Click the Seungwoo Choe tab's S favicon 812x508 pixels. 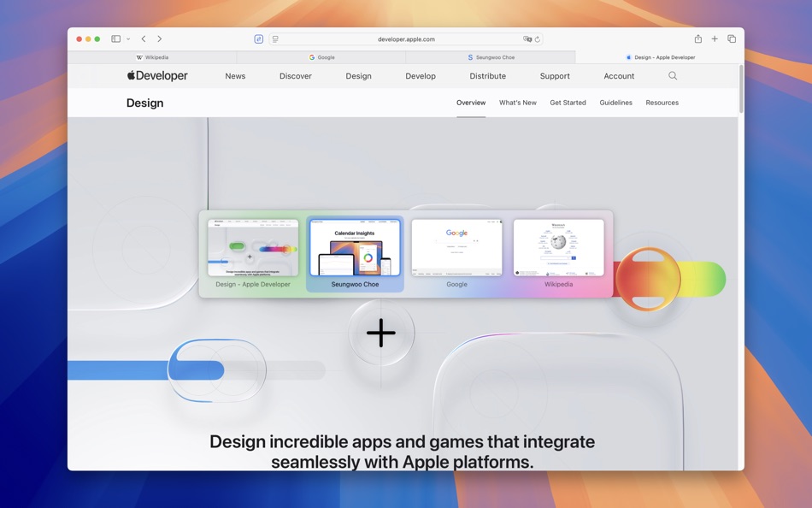coord(470,57)
